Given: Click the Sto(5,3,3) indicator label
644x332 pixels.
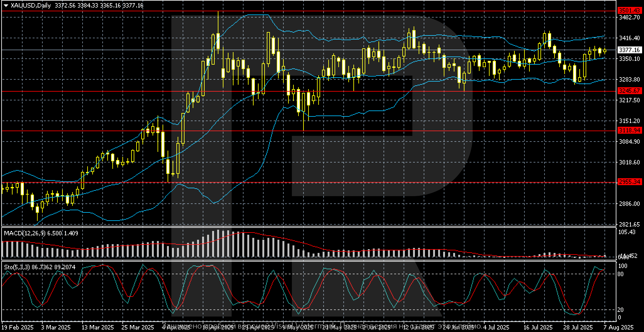Looking at the screenshot, I should (17, 267).
